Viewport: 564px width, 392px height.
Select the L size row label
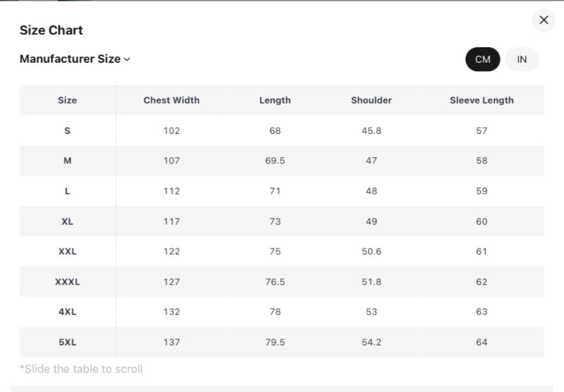tap(68, 191)
